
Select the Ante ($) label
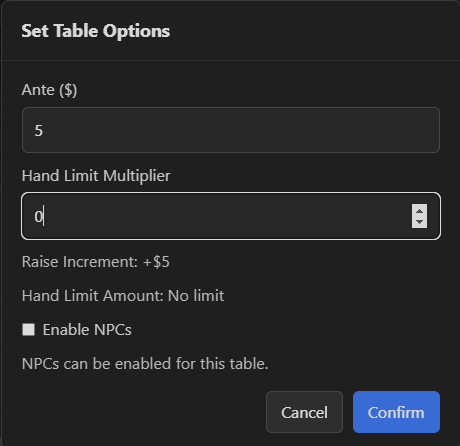[49, 90]
